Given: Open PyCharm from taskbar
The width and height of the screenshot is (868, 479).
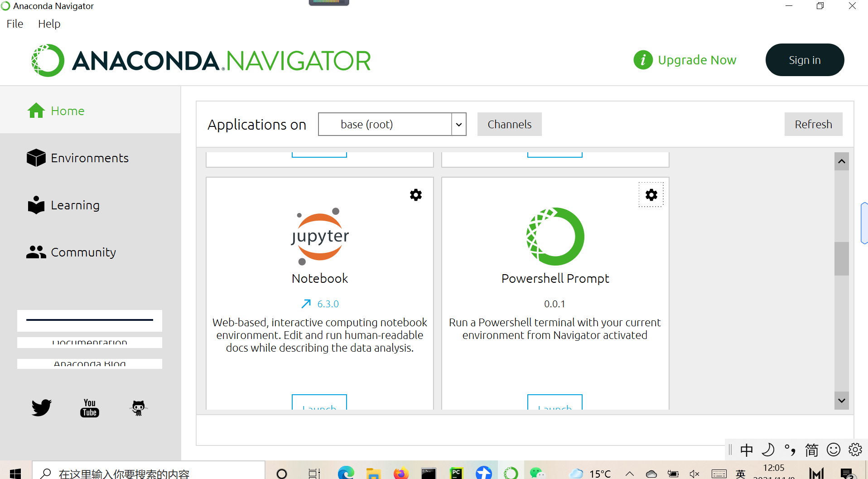Looking at the screenshot, I should pyautogui.click(x=456, y=474).
